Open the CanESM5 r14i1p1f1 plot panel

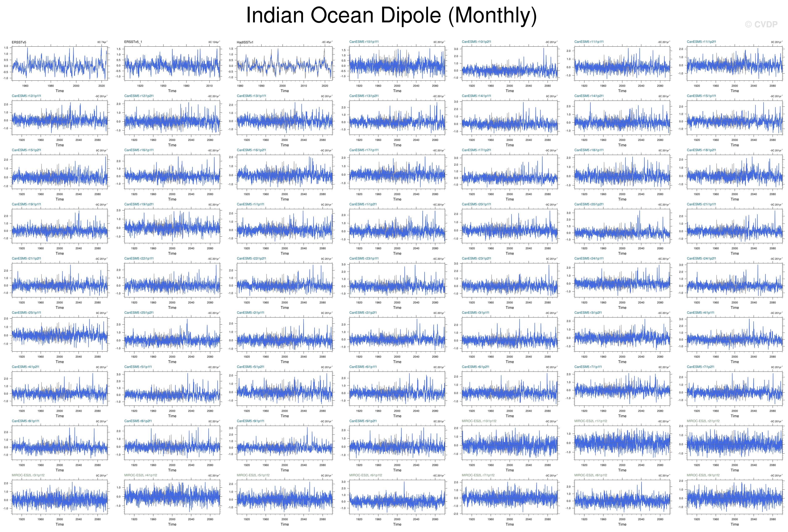(x=510, y=118)
